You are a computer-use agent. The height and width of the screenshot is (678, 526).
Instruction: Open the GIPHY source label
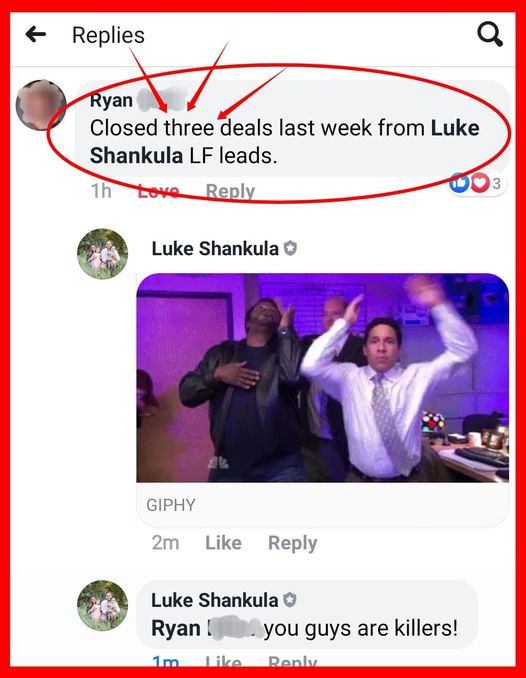point(171,505)
